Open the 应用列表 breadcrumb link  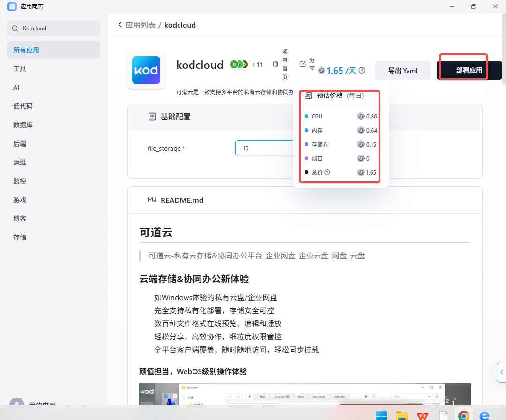[x=141, y=25]
